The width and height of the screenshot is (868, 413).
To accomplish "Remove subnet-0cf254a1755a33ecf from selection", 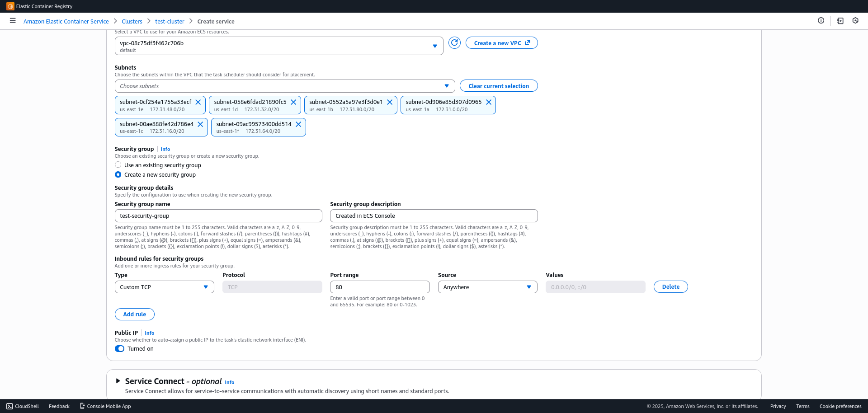I will pos(198,102).
